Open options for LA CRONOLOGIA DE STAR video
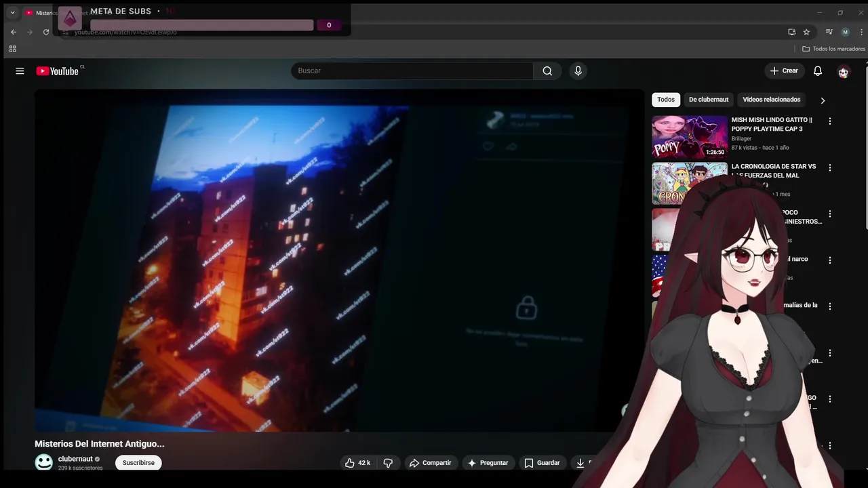This screenshot has height=488, width=868. (x=829, y=167)
